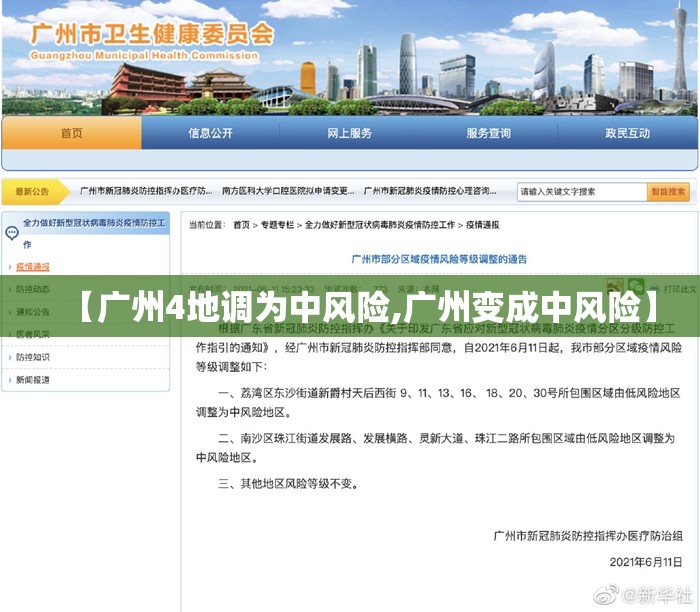Image resolution: width=700 pixels, height=612 pixels.
Task: Click sidebar heading 全力做好新型冠状病毒肺炎疫情防控工作
Action: (x=94, y=233)
